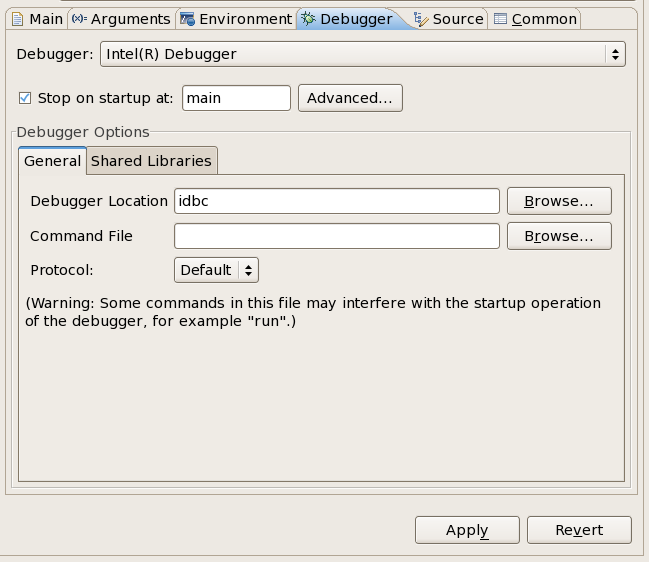This screenshot has width=649, height=562.
Task: Apply the debugger configuration changes
Action: coord(467,530)
